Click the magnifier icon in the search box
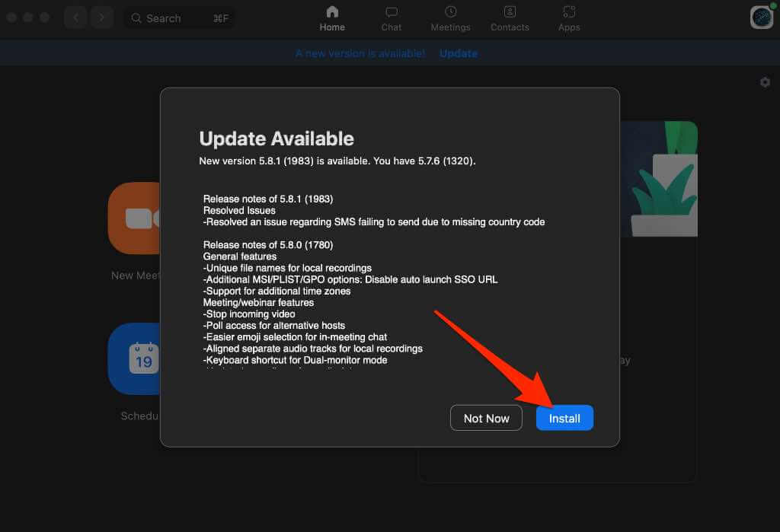Viewport: 780px width, 532px height. tap(136, 18)
